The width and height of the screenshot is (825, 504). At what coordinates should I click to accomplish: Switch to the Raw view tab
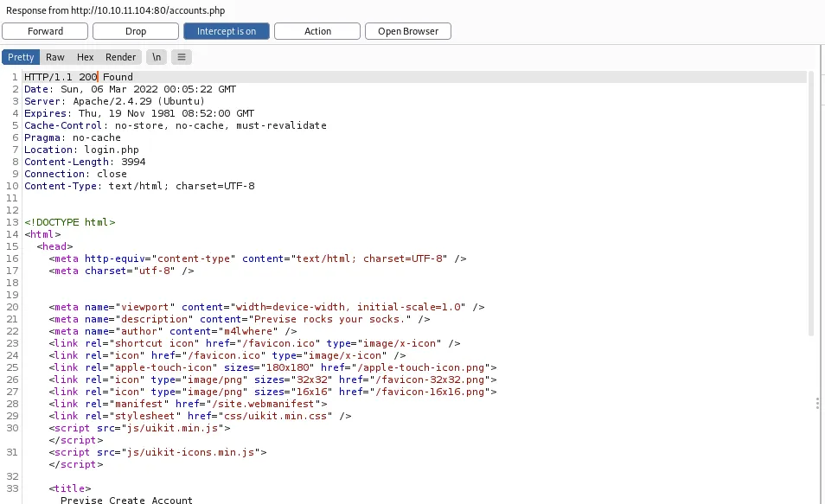click(x=54, y=57)
